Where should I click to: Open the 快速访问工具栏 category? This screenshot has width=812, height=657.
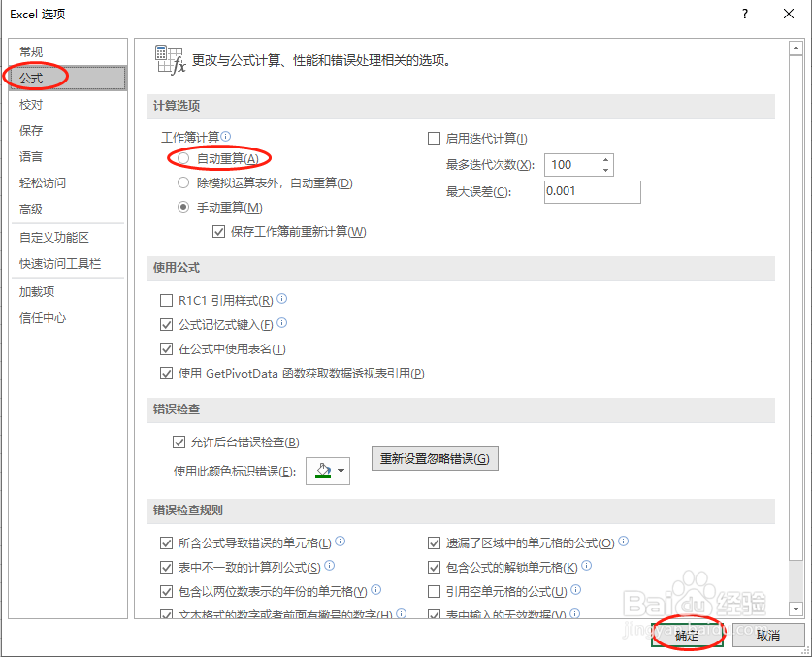click(68, 264)
